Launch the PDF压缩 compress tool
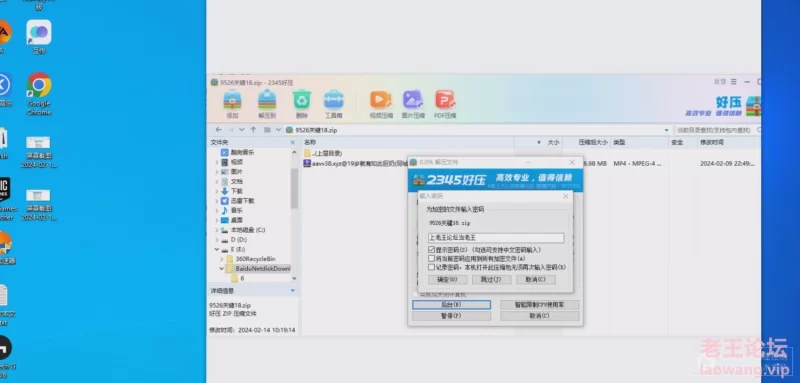The image size is (800, 383). (445, 104)
